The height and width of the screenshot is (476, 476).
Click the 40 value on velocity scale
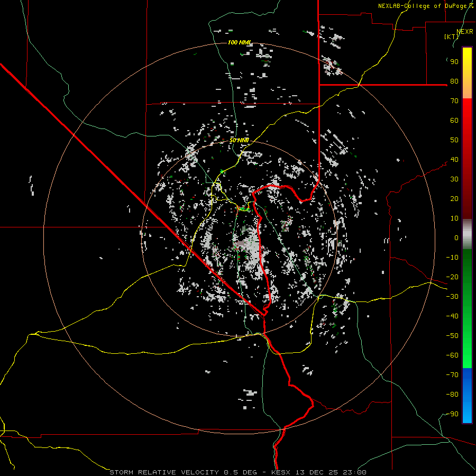point(454,160)
